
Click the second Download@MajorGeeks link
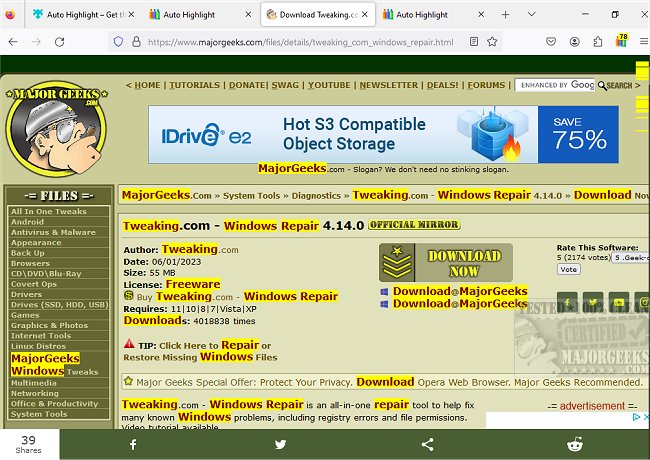[x=460, y=304]
